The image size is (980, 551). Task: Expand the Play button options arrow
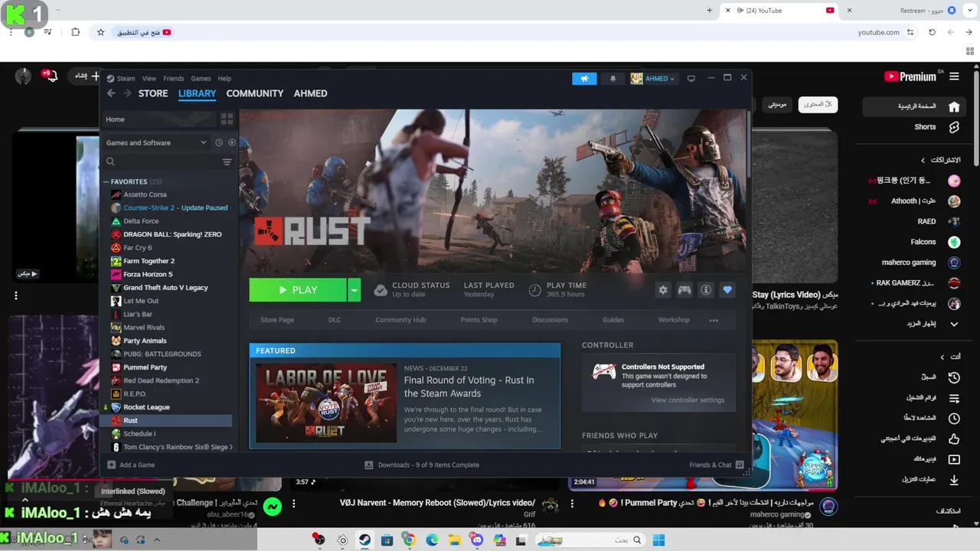pyautogui.click(x=354, y=290)
